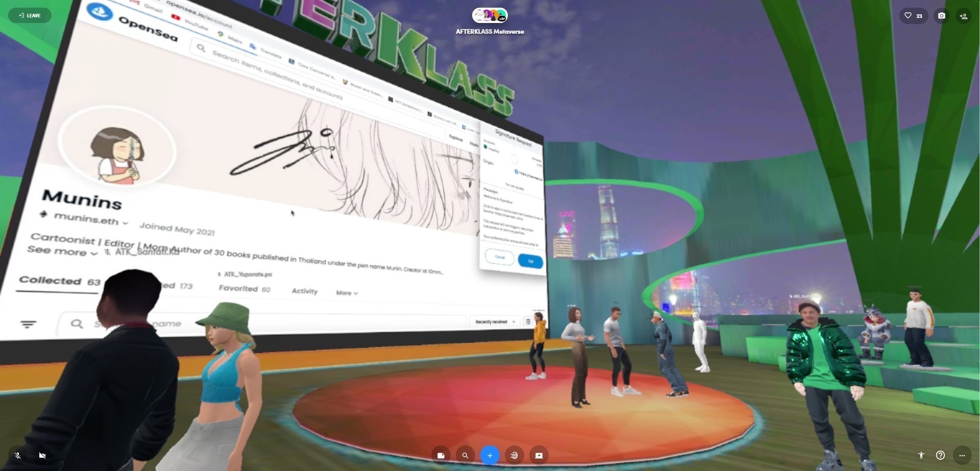Select the yellow hoodie avatar
This screenshot has height=471, width=980.
(x=537, y=346)
